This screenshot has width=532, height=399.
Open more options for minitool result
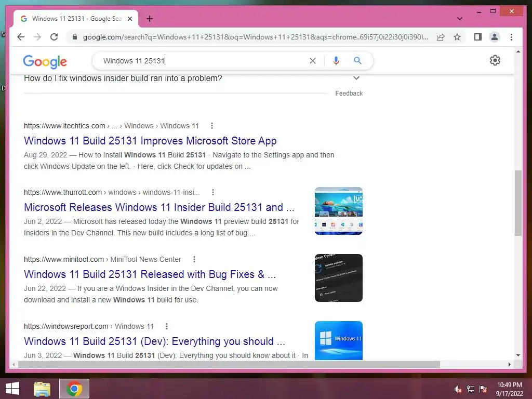point(194,260)
